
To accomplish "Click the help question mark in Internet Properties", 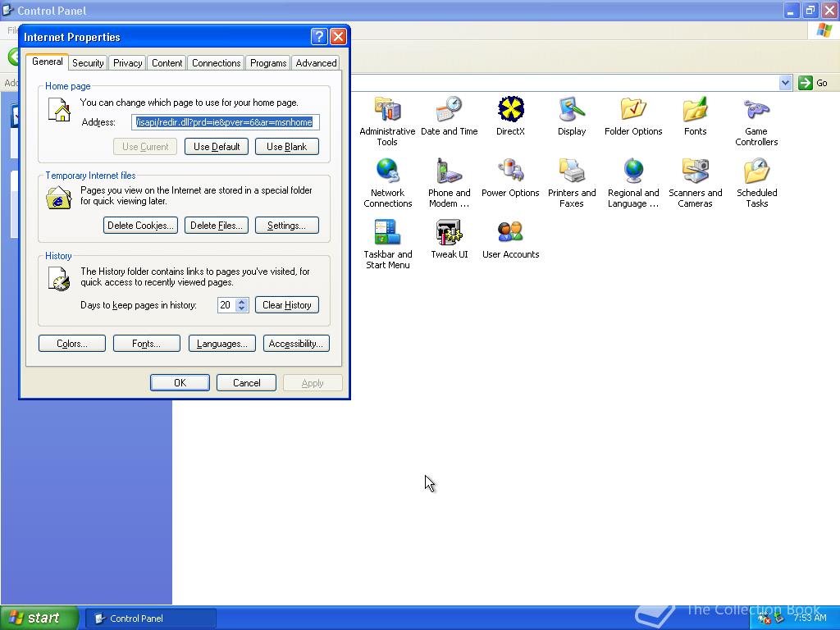I will pos(319,36).
